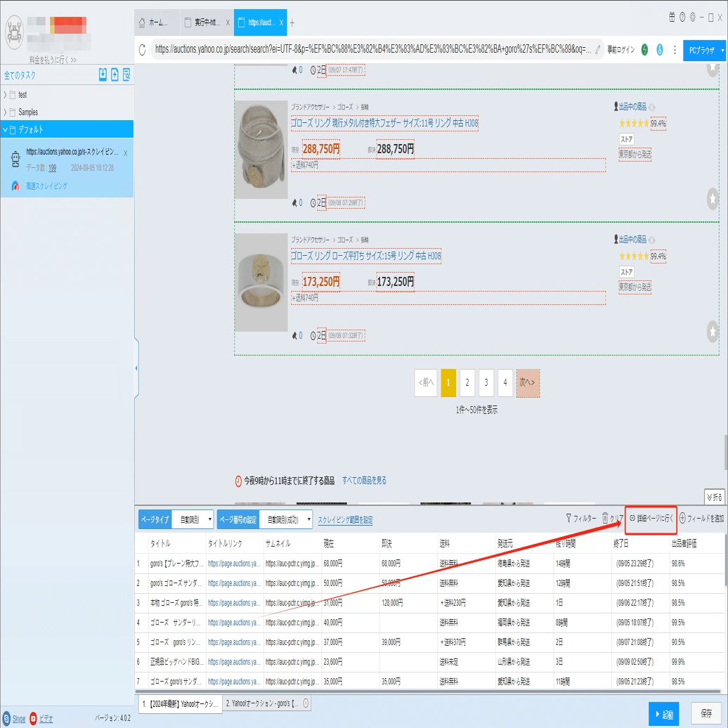Click the タイトルリンク column header
728x728 pixels.
pyautogui.click(x=225, y=543)
